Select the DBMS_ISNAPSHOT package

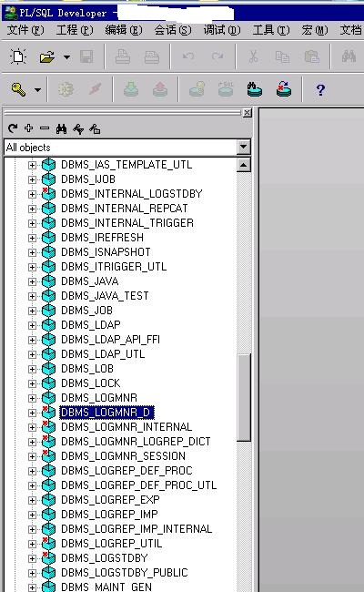click(x=106, y=251)
